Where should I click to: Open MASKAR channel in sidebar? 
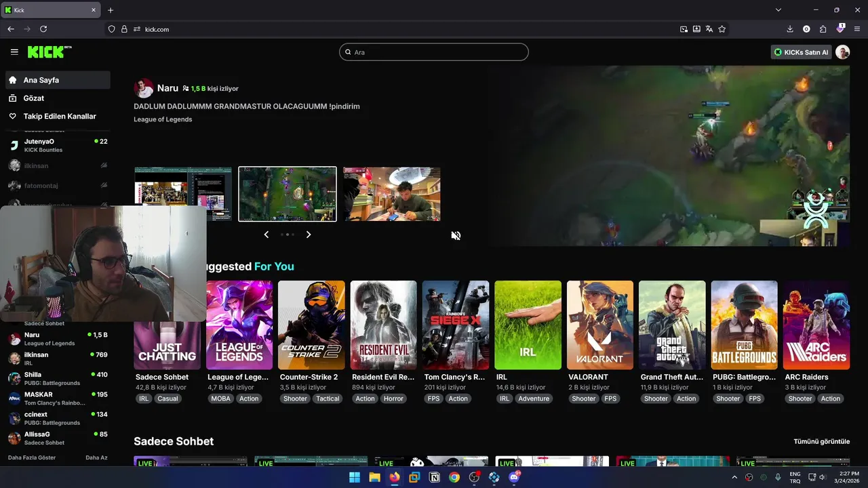pos(58,399)
